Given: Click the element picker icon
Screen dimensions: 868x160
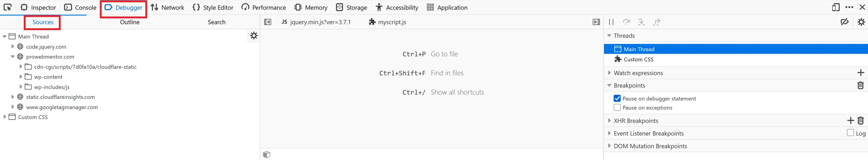Looking at the screenshot, I should [x=7, y=7].
